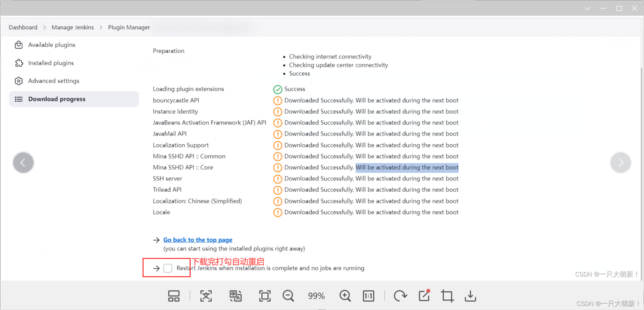Click warning icon beside SSH server status
644x310 pixels.
pos(278,179)
